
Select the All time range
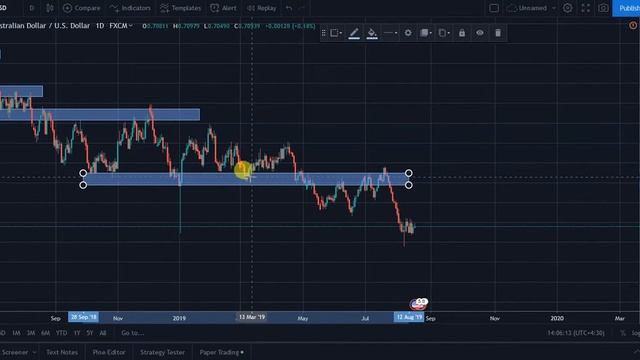[103, 333]
